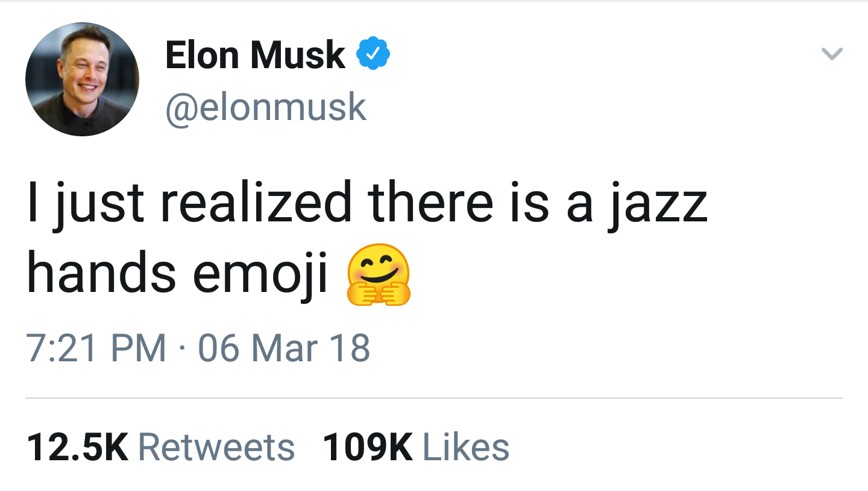Click the 7:21 PM timestamp

(x=96, y=348)
